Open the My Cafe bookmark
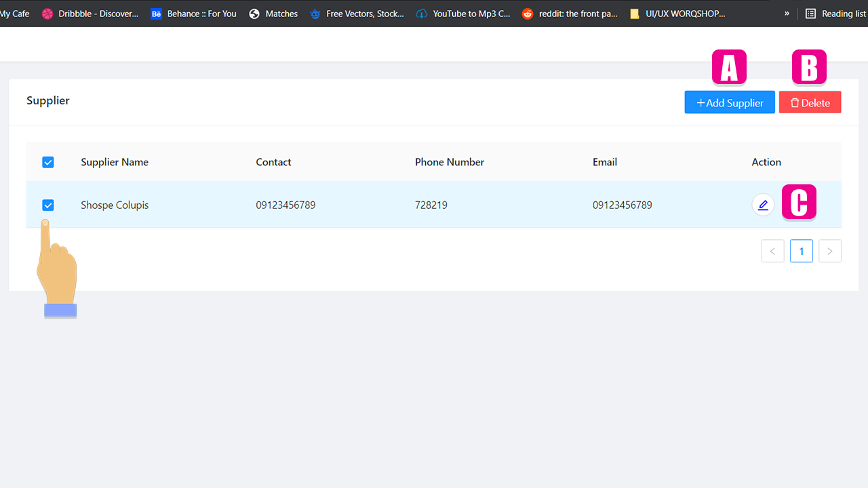This screenshot has width=868, height=488. click(x=15, y=14)
